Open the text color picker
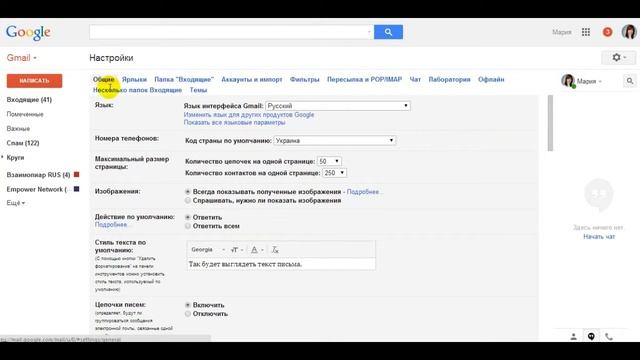 [x=257, y=250]
